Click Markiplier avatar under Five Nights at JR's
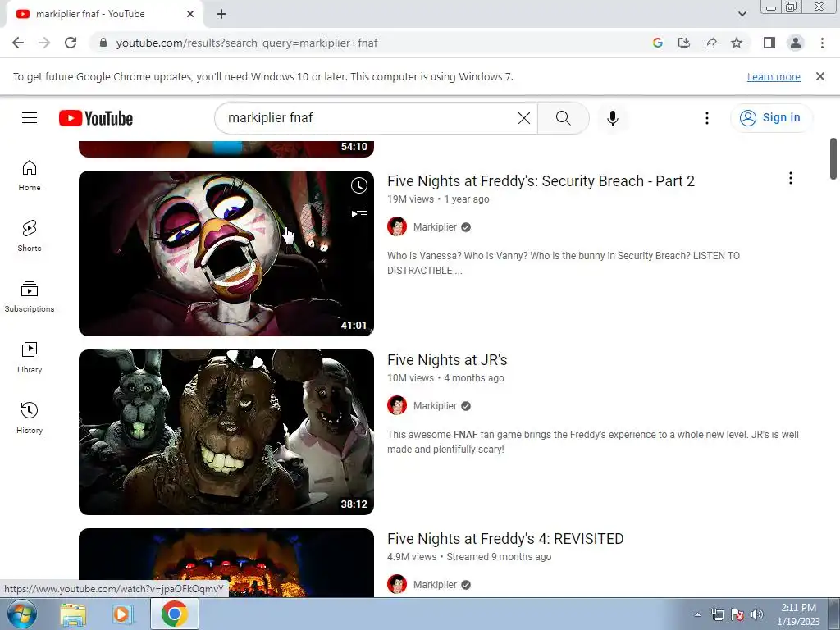 [x=397, y=405]
